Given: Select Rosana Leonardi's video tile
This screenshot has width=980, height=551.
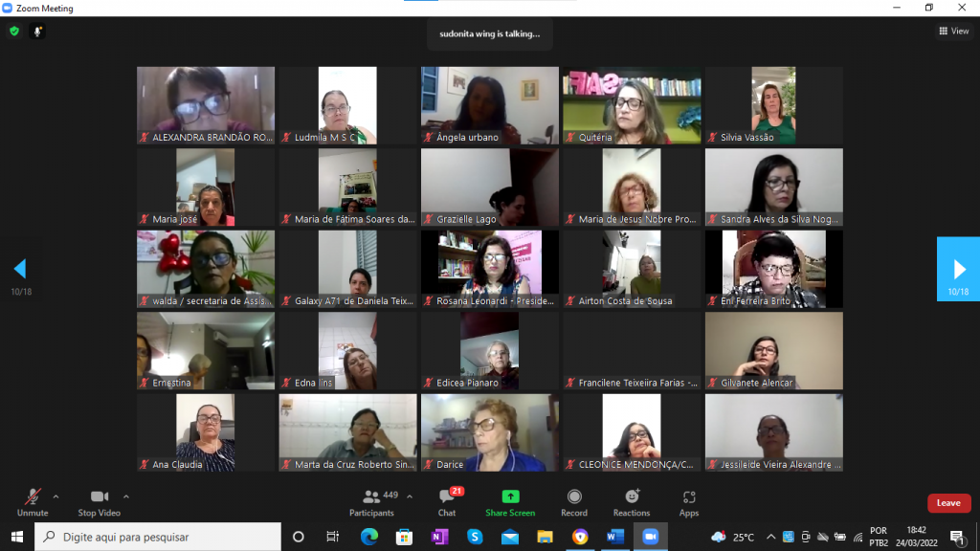Looking at the screenshot, I should (x=490, y=269).
